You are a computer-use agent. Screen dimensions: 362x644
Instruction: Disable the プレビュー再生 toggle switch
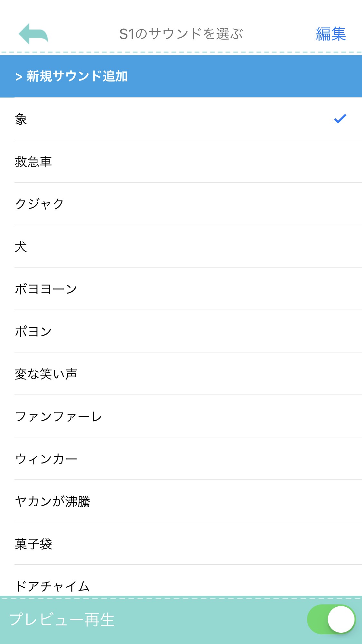coord(331,619)
